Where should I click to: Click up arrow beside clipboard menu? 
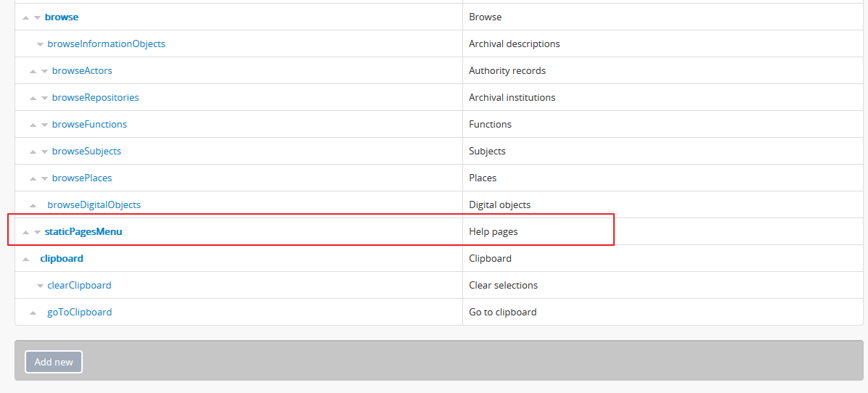pyautogui.click(x=25, y=259)
